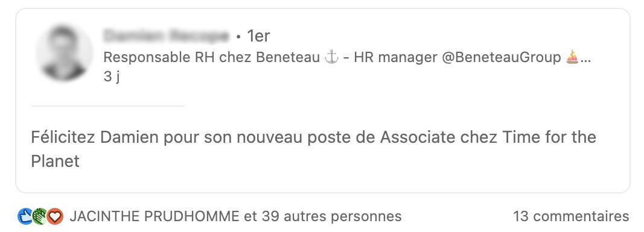Click the thumbs-up like reaction icon
644x232 pixels.
pos(25,216)
